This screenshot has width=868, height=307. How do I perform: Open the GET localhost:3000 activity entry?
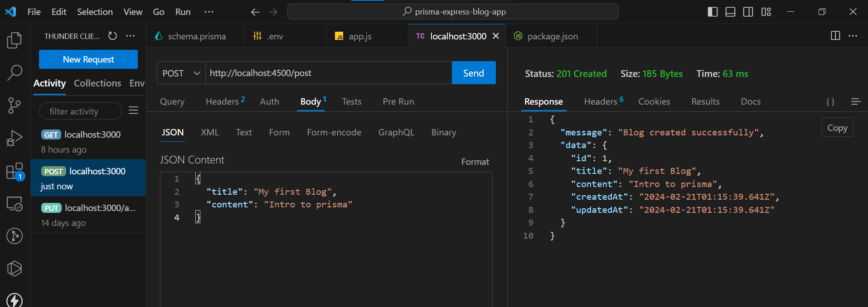(88, 141)
